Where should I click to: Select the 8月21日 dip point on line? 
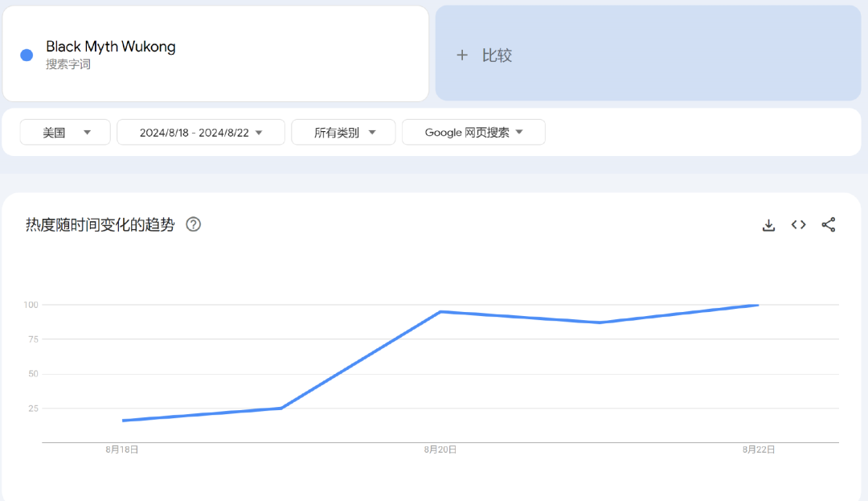pyautogui.click(x=600, y=322)
